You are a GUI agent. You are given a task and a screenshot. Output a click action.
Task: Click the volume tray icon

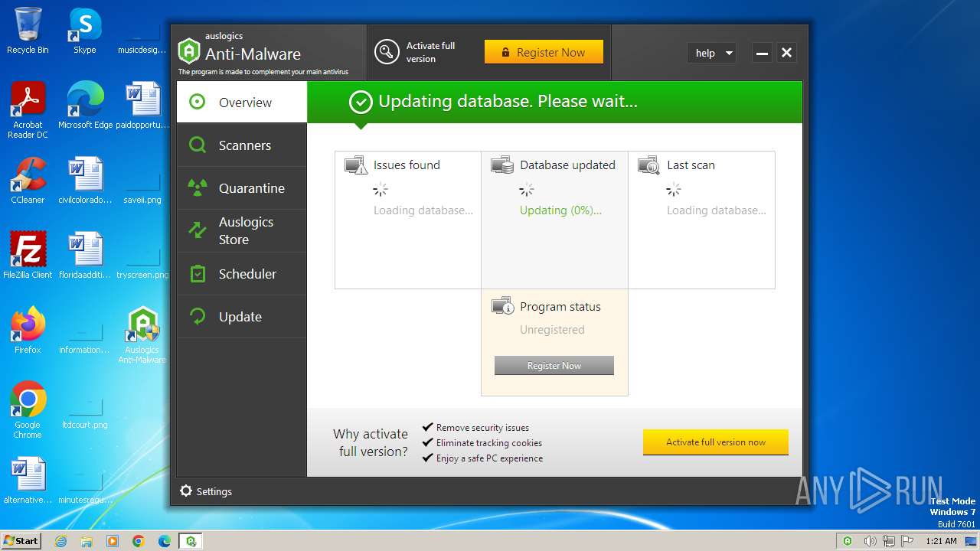[870, 541]
